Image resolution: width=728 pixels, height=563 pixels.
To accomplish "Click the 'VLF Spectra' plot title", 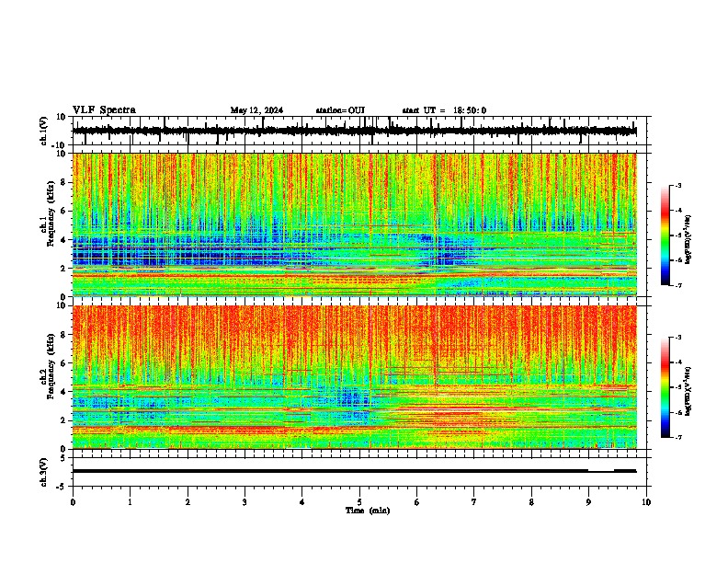I will click(104, 110).
